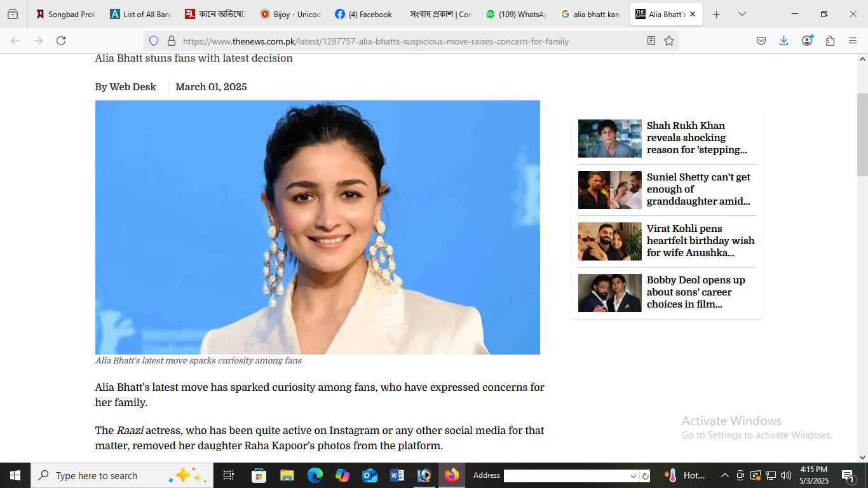
Task: Click the forward navigation arrow
Action: (x=38, y=41)
